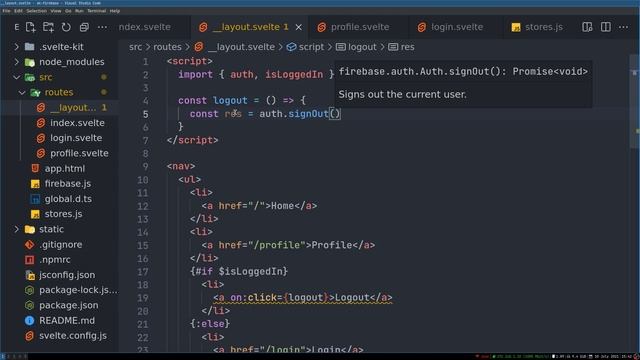Click the New File icon in explorer
The image size is (640, 360).
point(31,27)
